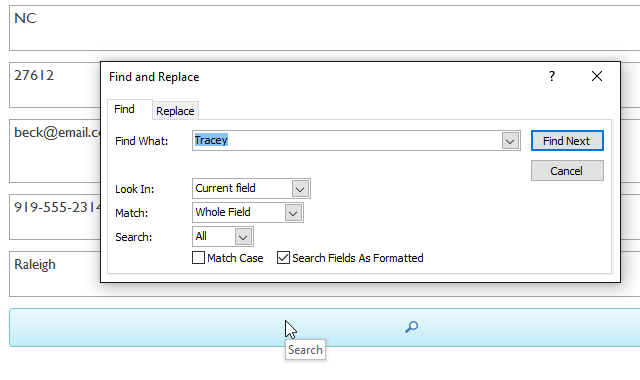640x380 pixels.
Task: Enable the Match Case checkbox
Action: 198,258
